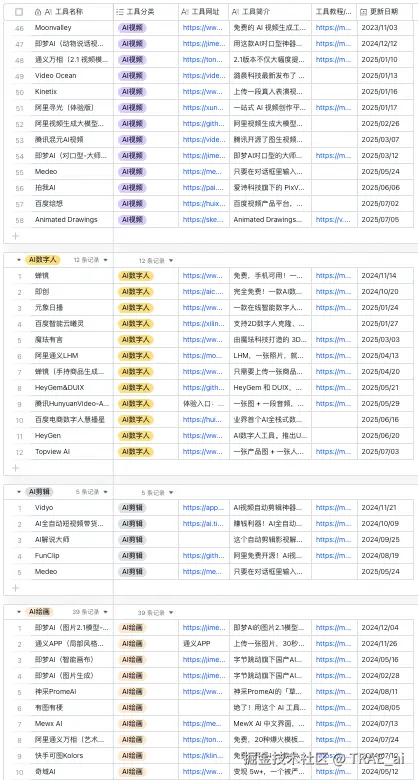Add a record below Animated Drawings row
The image size is (418, 780).
tap(15, 235)
